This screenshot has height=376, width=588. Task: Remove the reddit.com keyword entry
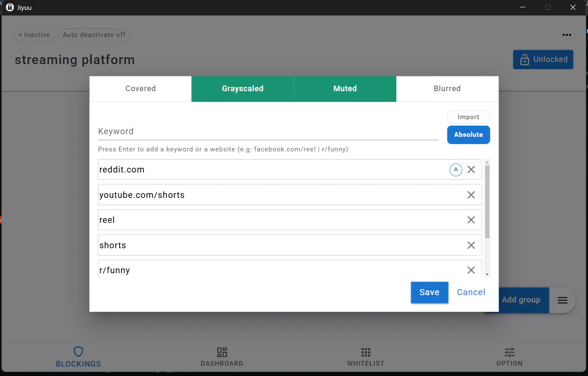pyautogui.click(x=471, y=170)
